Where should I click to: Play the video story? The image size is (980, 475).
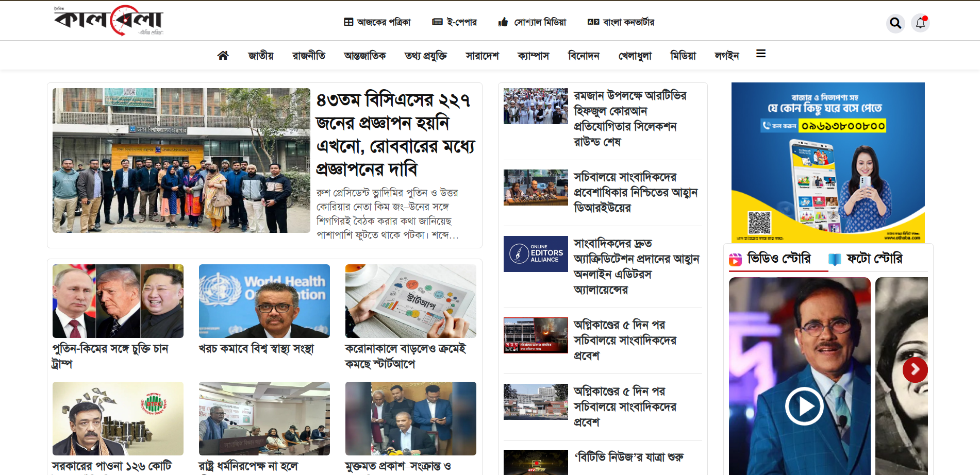(804, 406)
